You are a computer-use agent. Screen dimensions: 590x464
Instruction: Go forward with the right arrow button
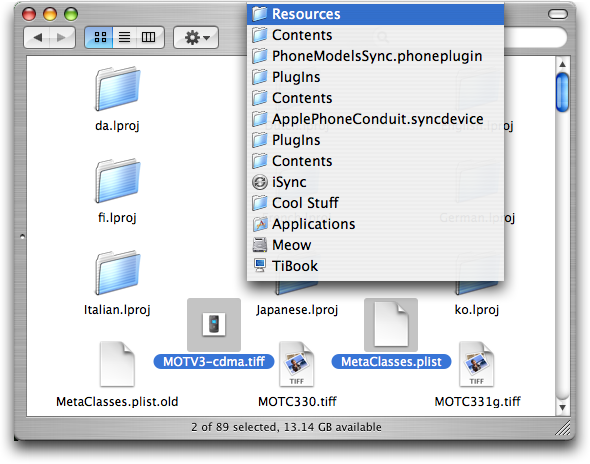62,37
